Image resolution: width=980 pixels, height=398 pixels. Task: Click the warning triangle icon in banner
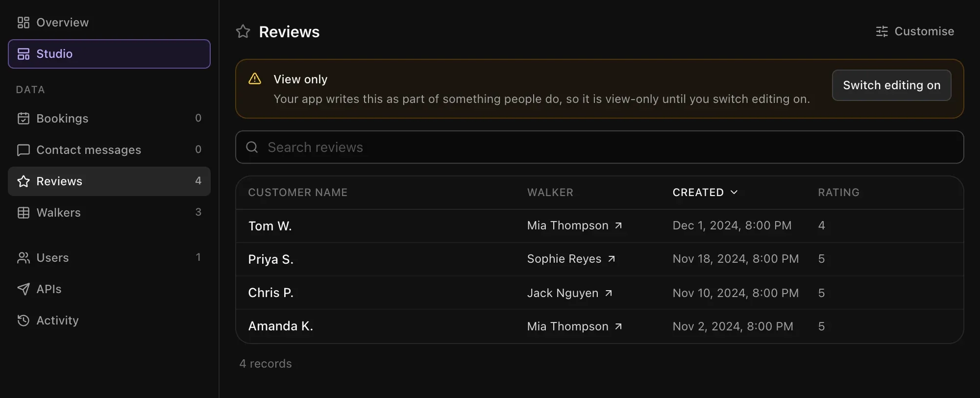[x=255, y=78]
